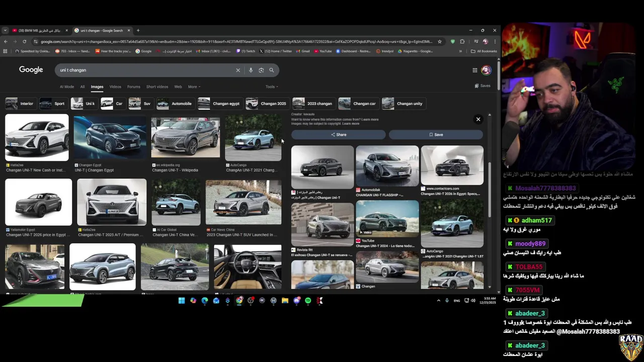Open the volume control in tray
This screenshot has width=644, height=362.
coord(473,301)
